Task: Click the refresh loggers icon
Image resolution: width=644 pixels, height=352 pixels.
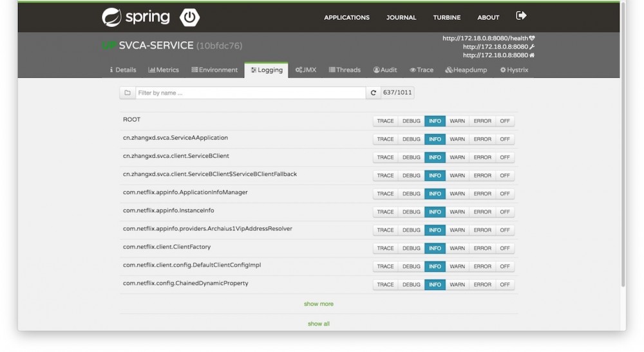Action: tap(373, 93)
